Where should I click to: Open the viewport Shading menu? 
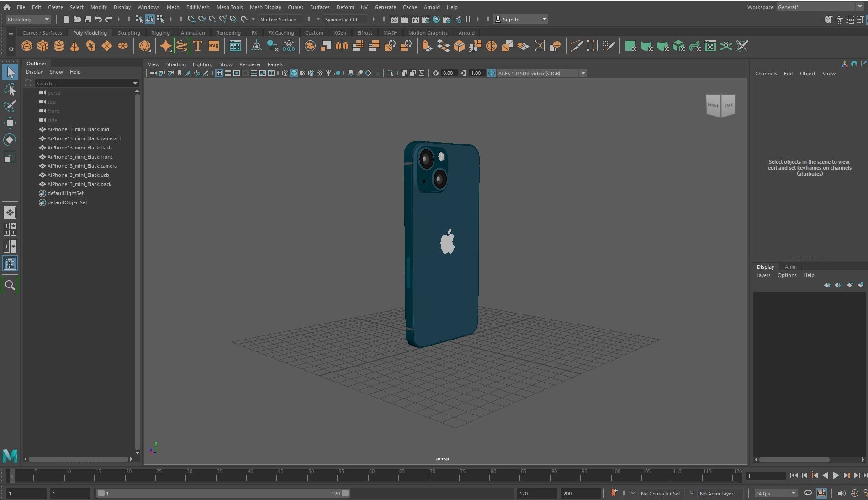[176, 64]
